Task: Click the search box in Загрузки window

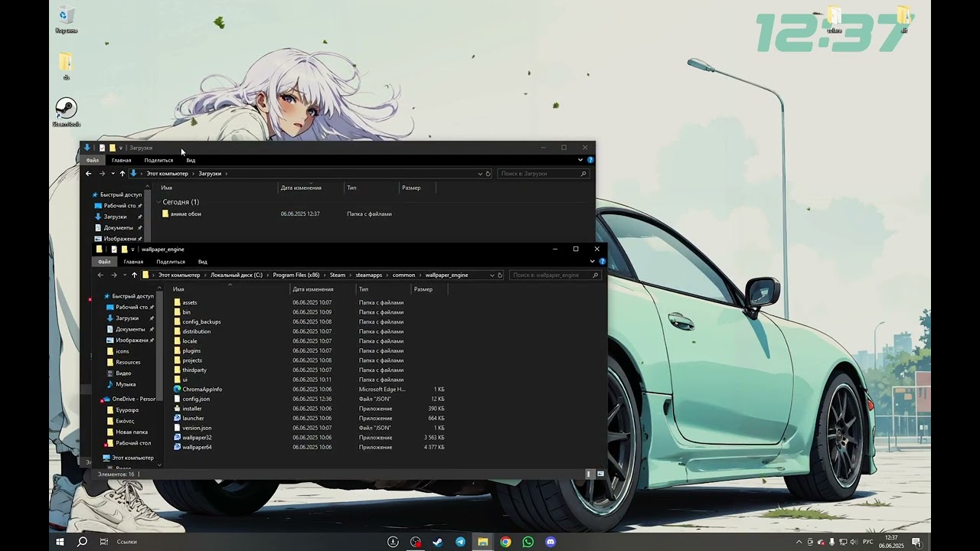Action: [x=544, y=174]
